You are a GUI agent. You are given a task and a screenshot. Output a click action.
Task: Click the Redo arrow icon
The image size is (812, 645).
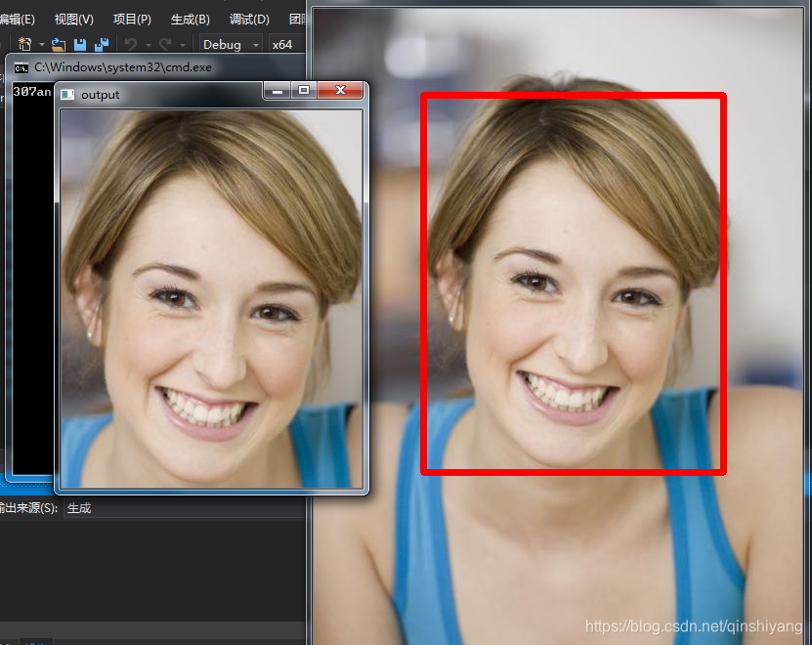click(165, 45)
